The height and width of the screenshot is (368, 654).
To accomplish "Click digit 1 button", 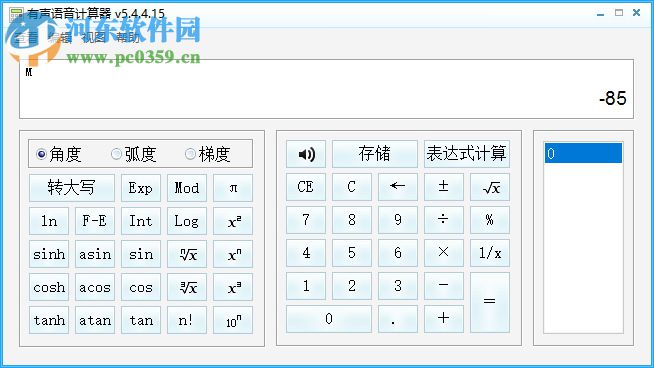I will click(306, 285).
